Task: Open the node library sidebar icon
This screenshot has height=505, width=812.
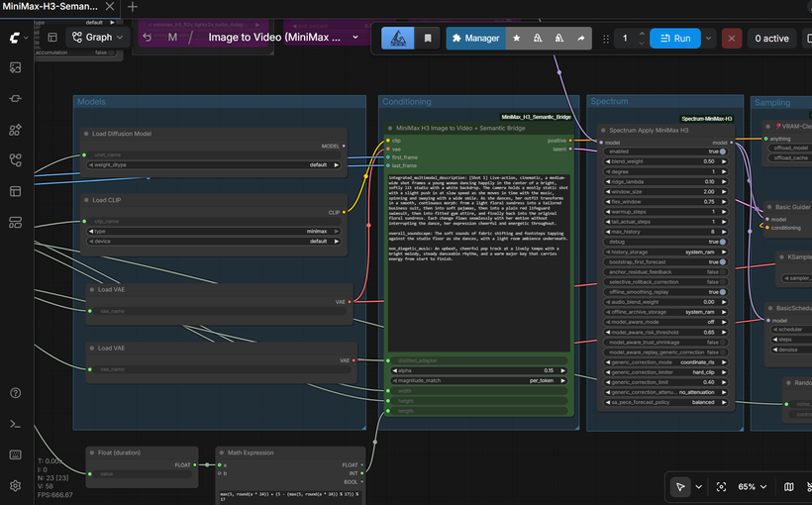Action: 15,98
